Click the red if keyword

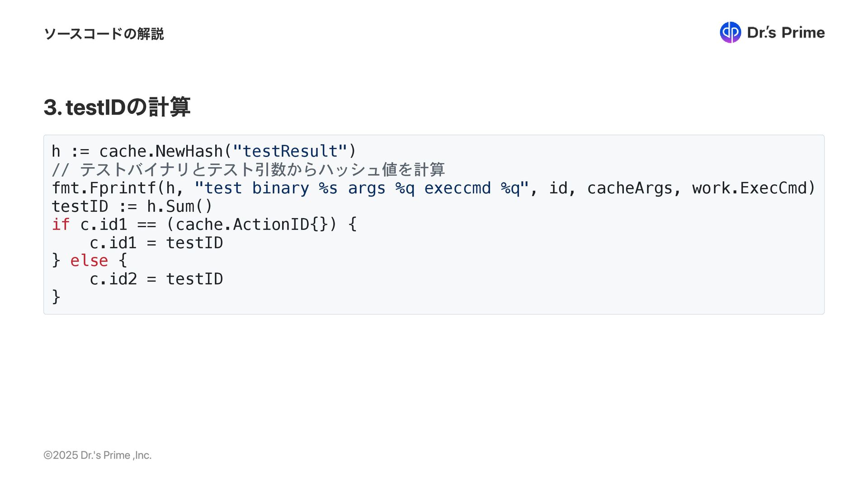tap(61, 225)
